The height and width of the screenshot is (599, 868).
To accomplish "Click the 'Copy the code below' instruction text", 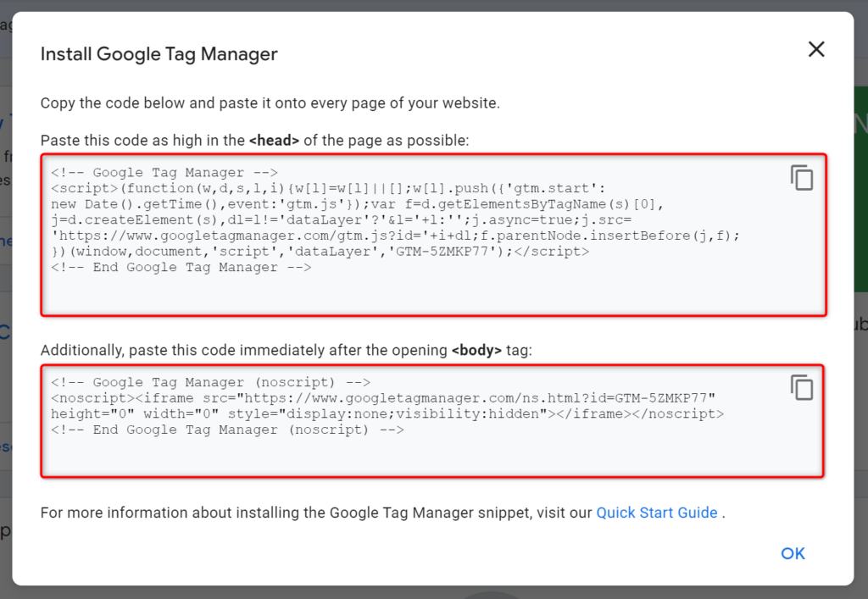I will 270,103.
